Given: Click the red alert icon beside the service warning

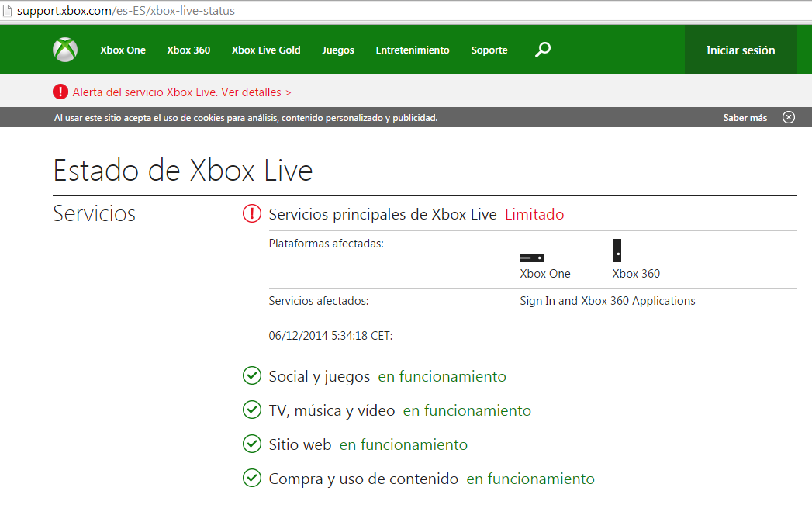Looking at the screenshot, I should 60,92.
